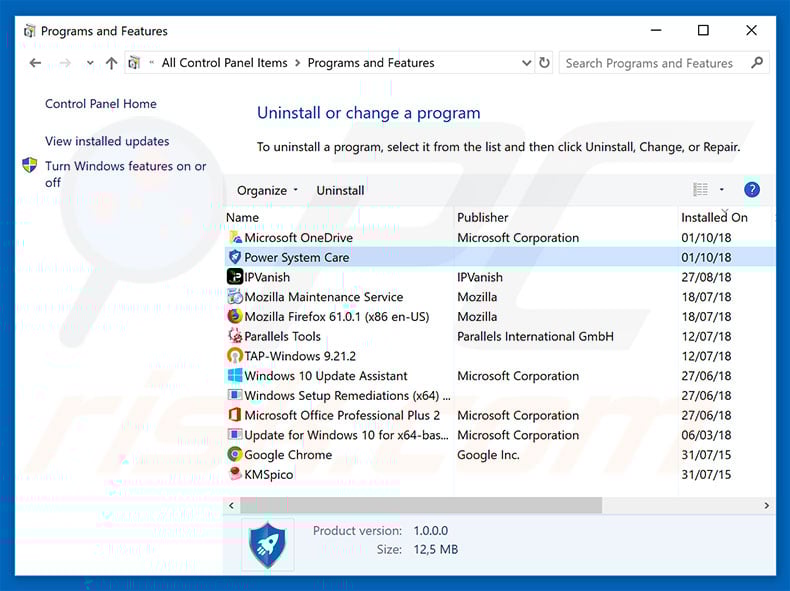The image size is (790, 591).
Task: Click the Windows Setup Remediations icon
Action: [235, 395]
